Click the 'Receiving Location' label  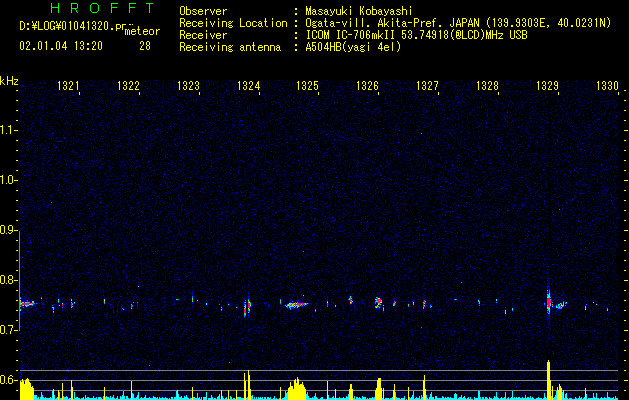(233, 23)
